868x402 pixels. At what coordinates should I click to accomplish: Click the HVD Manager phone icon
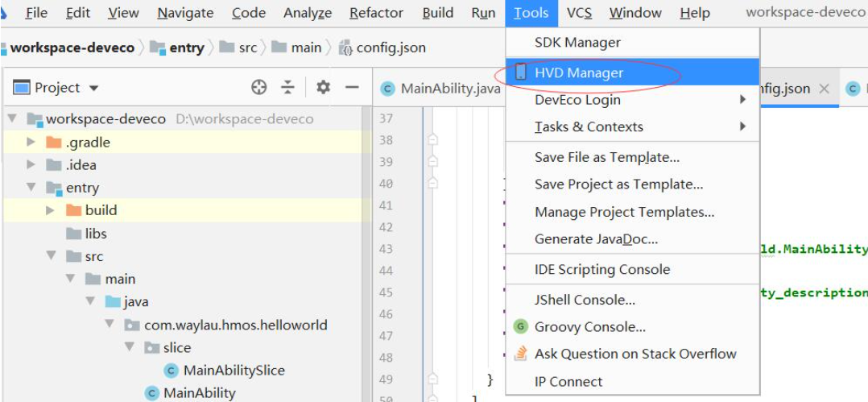click(520, 73)
